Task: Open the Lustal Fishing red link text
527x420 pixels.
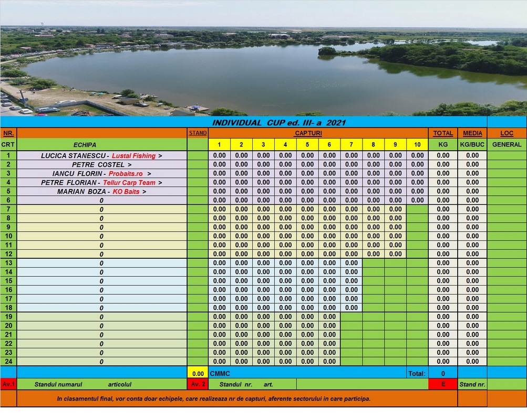Action: (133, 156)
